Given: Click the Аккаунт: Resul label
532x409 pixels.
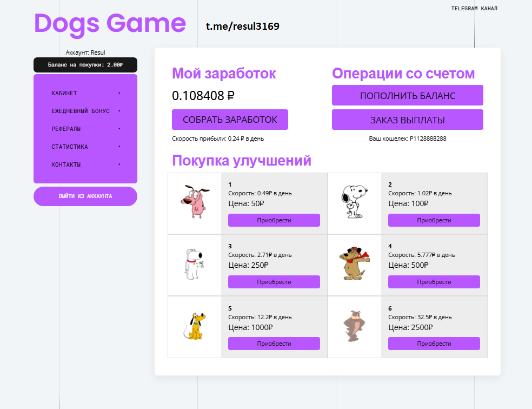Looking at the screenshot, I should point(85,52).
